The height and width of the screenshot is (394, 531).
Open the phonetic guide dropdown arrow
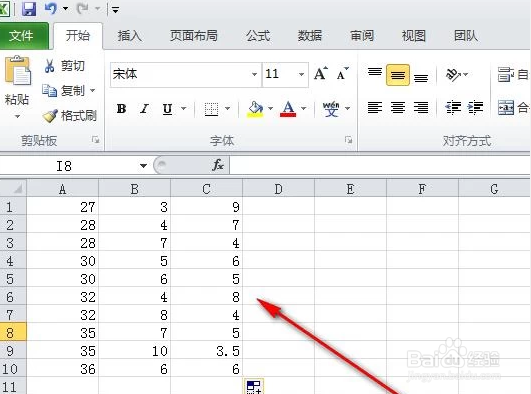coord(347,109)
